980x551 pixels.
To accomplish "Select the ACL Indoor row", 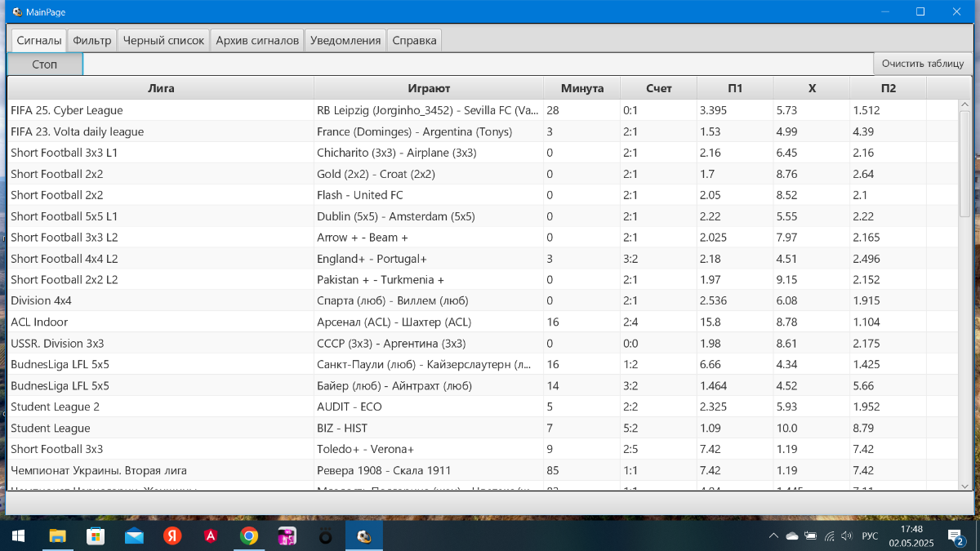I will point(161,322).
